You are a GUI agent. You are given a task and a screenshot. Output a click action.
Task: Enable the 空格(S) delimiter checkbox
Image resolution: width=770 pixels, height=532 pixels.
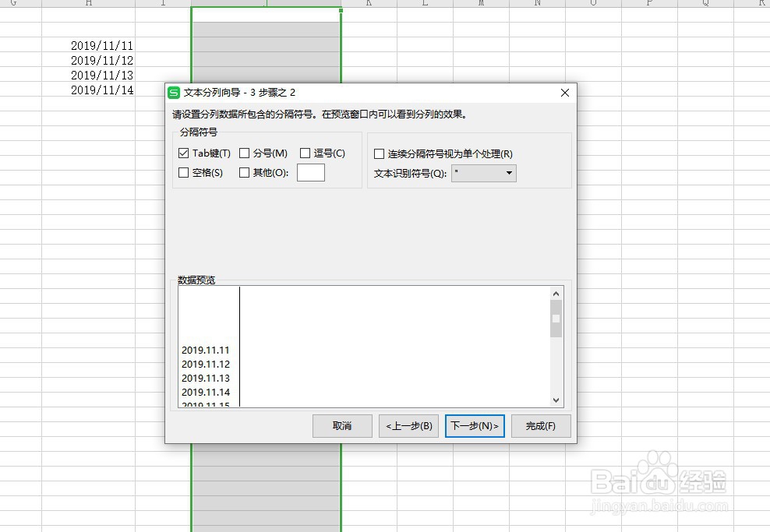coord(183,172)
